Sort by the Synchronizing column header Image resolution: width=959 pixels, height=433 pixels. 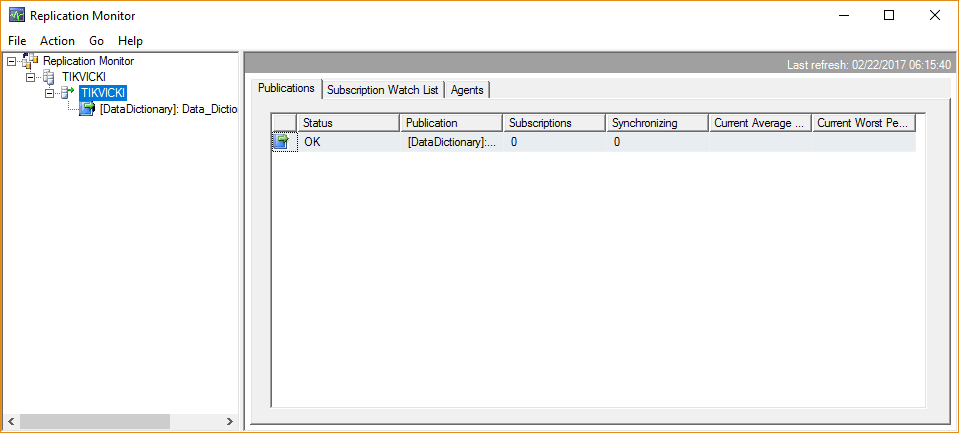point(657,123)
